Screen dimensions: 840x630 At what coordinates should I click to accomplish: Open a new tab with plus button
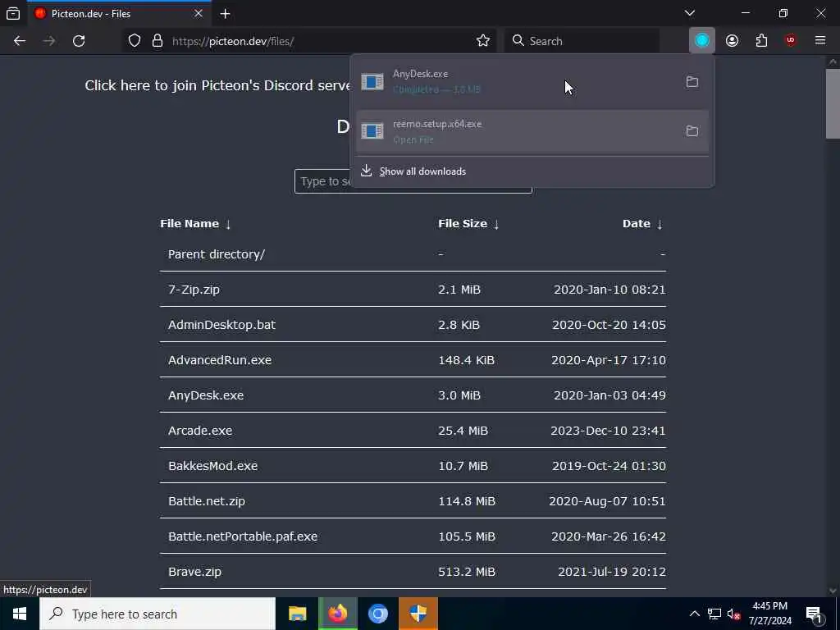click(x=225, y=14)
